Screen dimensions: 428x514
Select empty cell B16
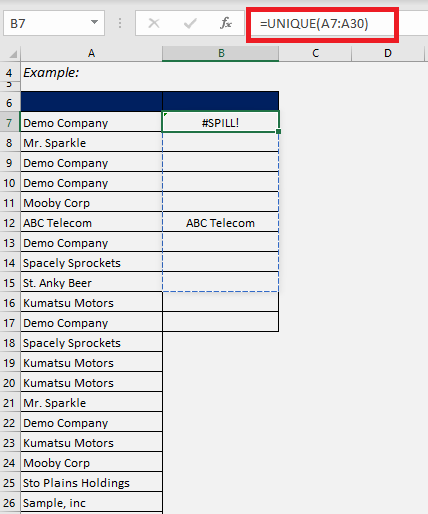pyautogui.click(x=220, y=302)
